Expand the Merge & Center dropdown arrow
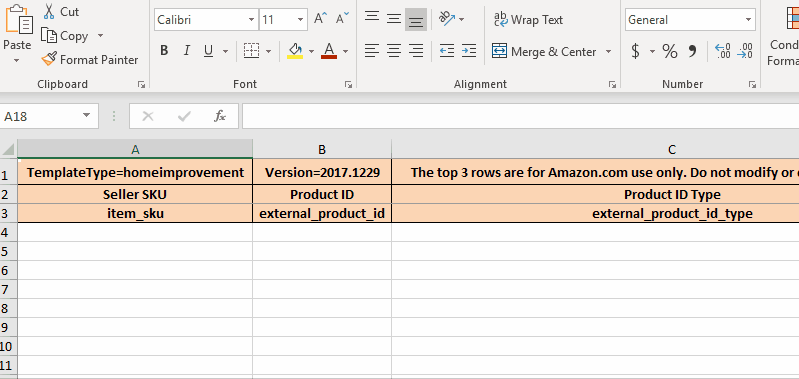The height and width of the screenshot is (379, 799). tap(608, 51)
